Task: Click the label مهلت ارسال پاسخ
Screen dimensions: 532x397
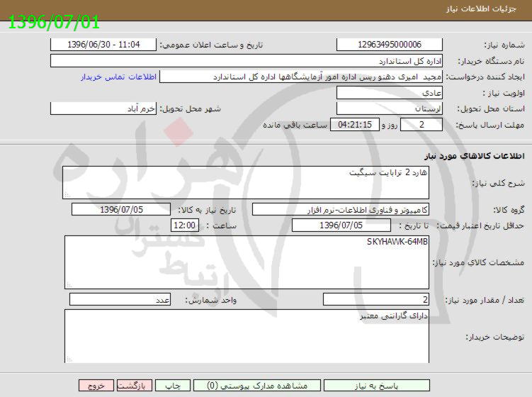Action: [490, 125]
